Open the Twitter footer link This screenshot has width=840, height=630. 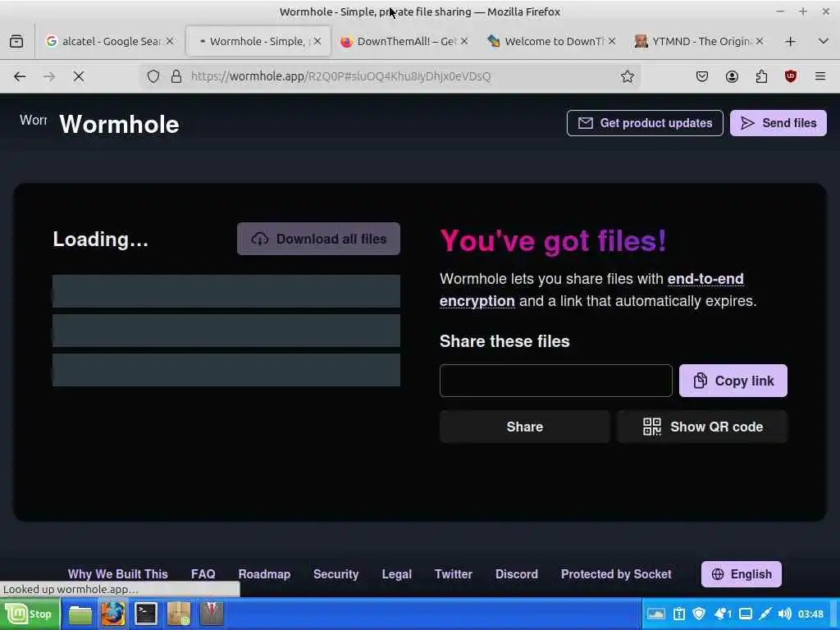(x=453, y=574)
